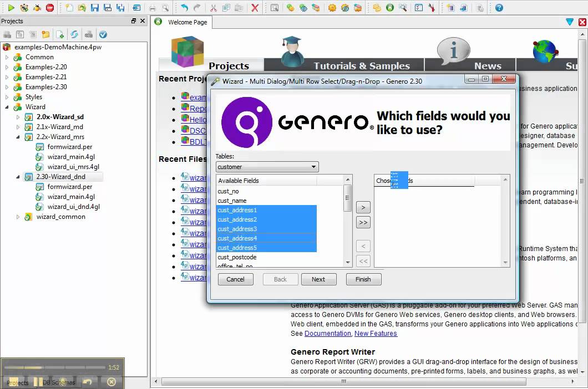Click the new folder icon in Projects toolbar

(x=45, y=34)
